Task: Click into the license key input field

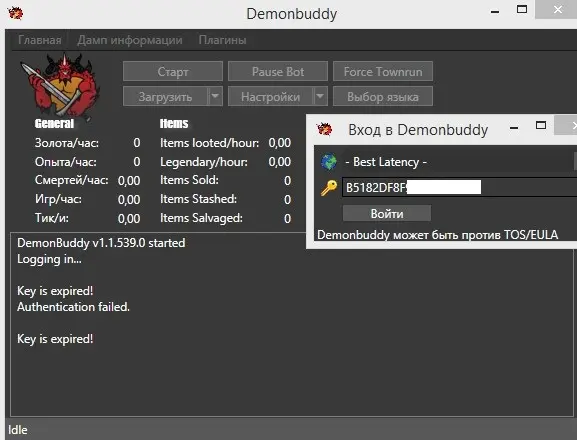Action: click(459, 187)
